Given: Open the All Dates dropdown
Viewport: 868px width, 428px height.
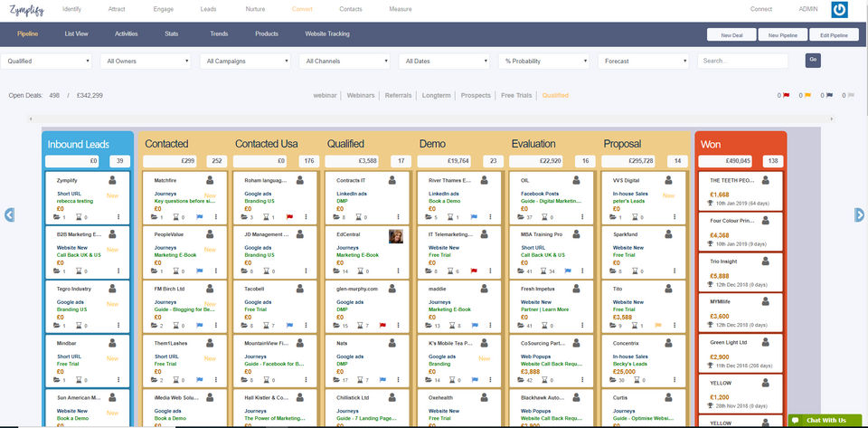Looking at the screenshot, I should pyautogui.click(x=444, y=61).
